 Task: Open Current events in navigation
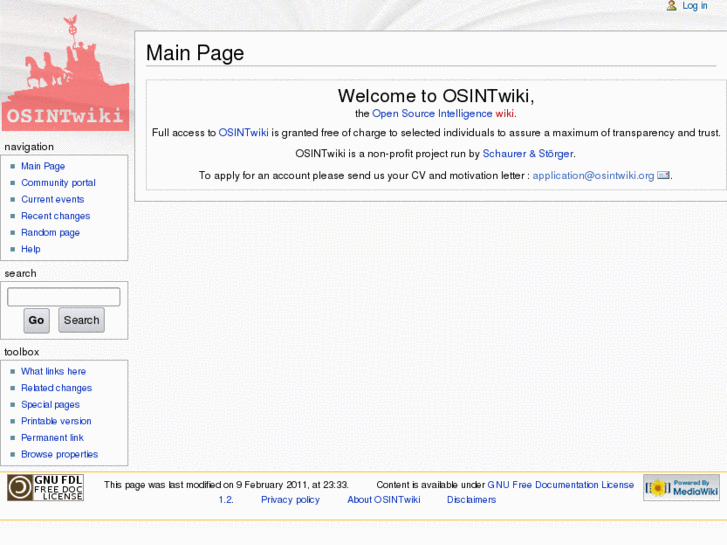(53, 199)
